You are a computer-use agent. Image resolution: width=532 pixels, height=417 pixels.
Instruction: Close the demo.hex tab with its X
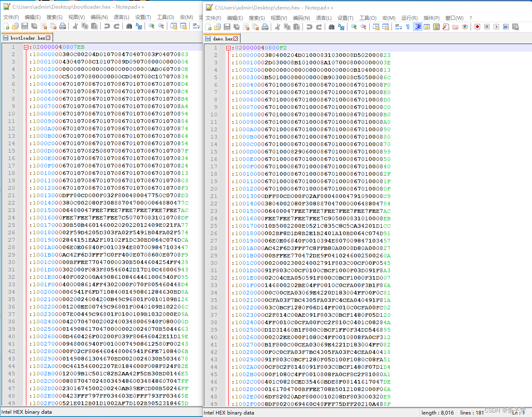[236, 38]
